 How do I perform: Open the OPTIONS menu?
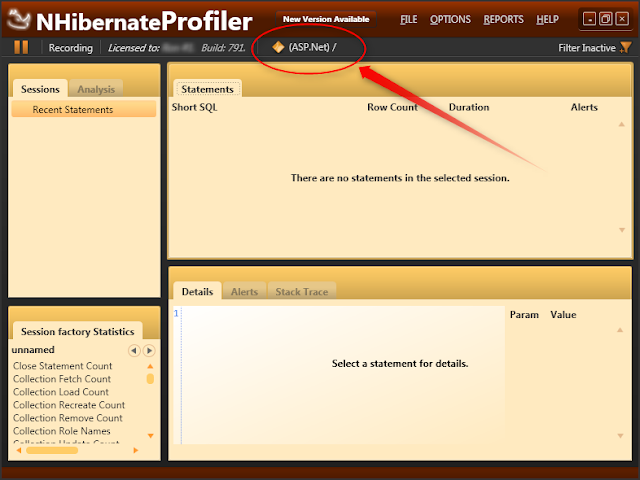coord(450,20)
